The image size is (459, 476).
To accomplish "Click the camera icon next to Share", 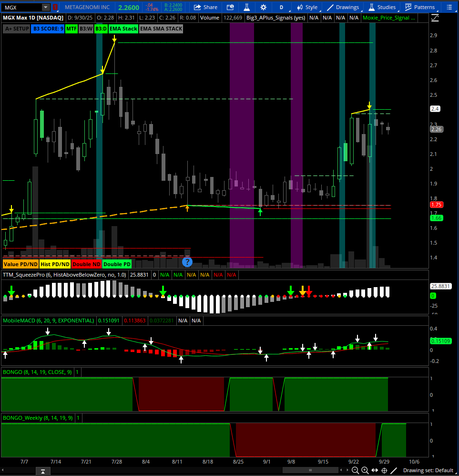I will [x=230, y=7].
